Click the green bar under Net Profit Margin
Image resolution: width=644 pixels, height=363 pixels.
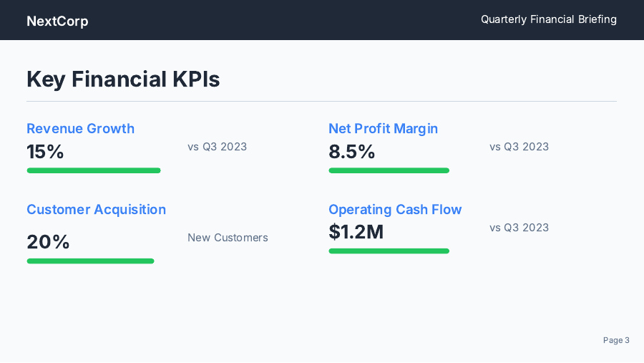(x=389, y=170)
